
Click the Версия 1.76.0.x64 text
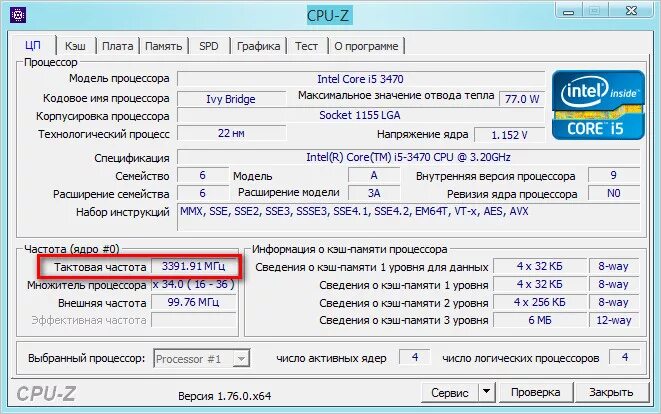coord(224,396)
